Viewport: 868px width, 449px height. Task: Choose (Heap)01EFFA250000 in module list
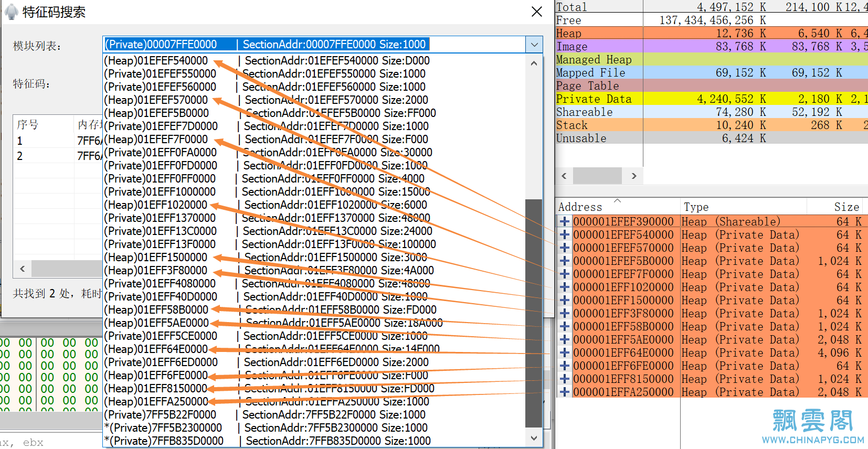point(314,401)
